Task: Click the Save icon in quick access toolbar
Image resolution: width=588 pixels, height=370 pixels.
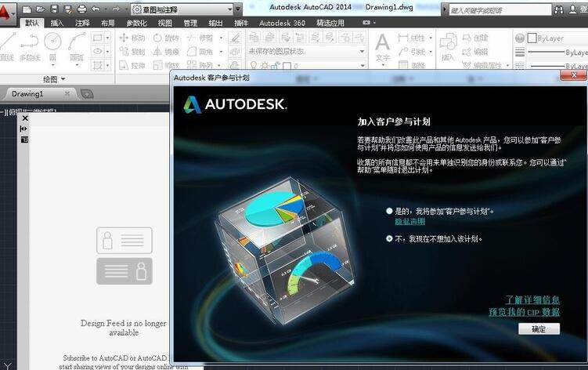Action: pyautogui.click(x=54, y=9)
